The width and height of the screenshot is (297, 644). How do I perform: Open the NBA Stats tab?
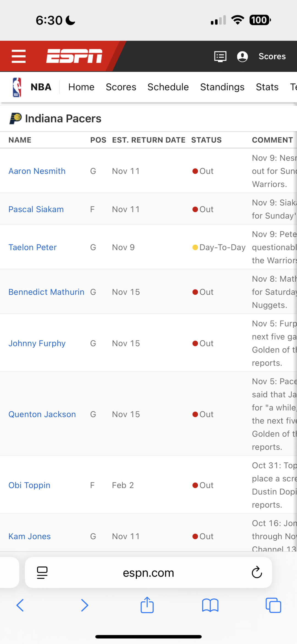click(x=267, y=87)
